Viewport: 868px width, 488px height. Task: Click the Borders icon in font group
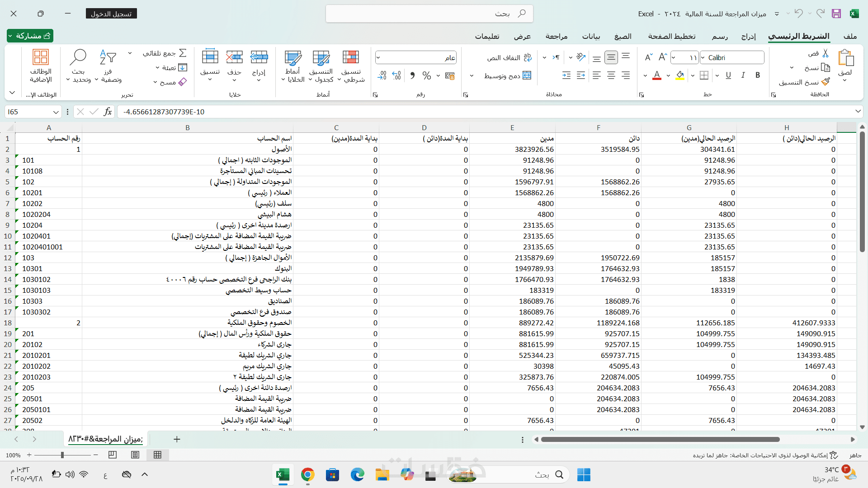pyautogui.click(x=704, y=75)
